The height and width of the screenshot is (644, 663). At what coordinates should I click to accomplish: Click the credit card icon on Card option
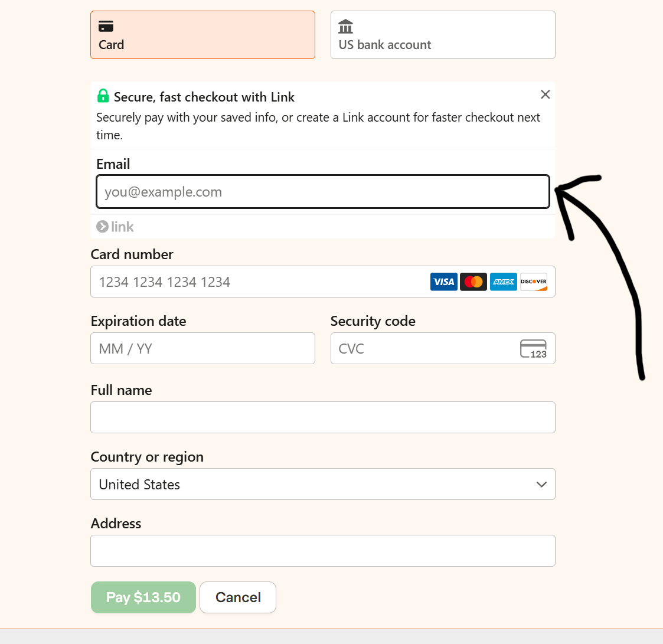pos(106,26)
